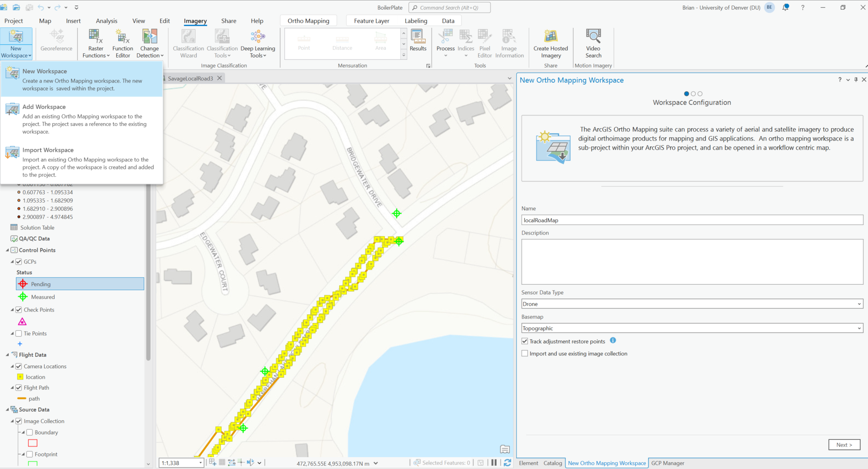This screenshot has height=469, width=868.
Task: Click the Open project folder icon
Action: 16,7
